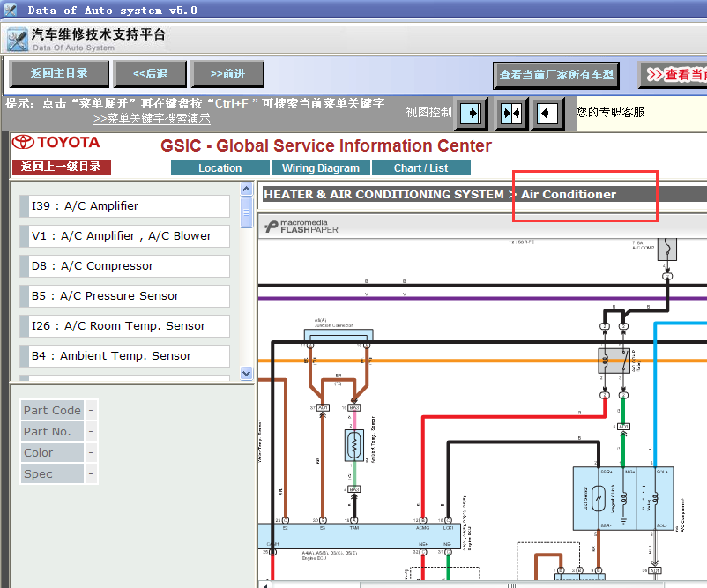This screenshot has width=707, height=588.
Task: Open the Location tab
Action: (x=220, y=168)
